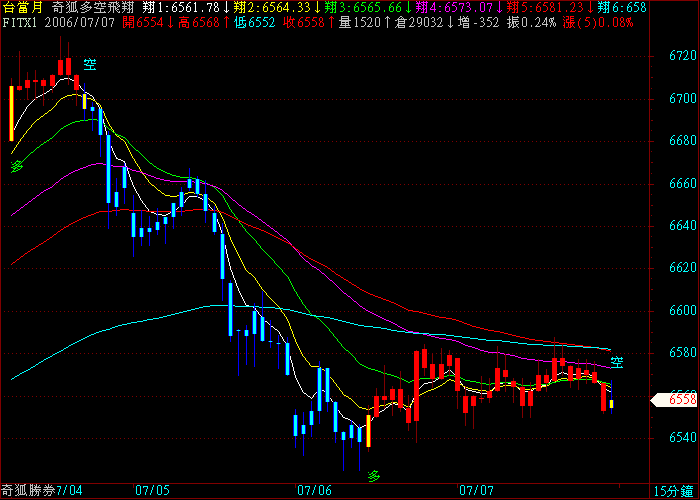The width and height of the screenshot is (700, 500).
Task: Click the 6720 price axis label
Action: pos(682,56)
